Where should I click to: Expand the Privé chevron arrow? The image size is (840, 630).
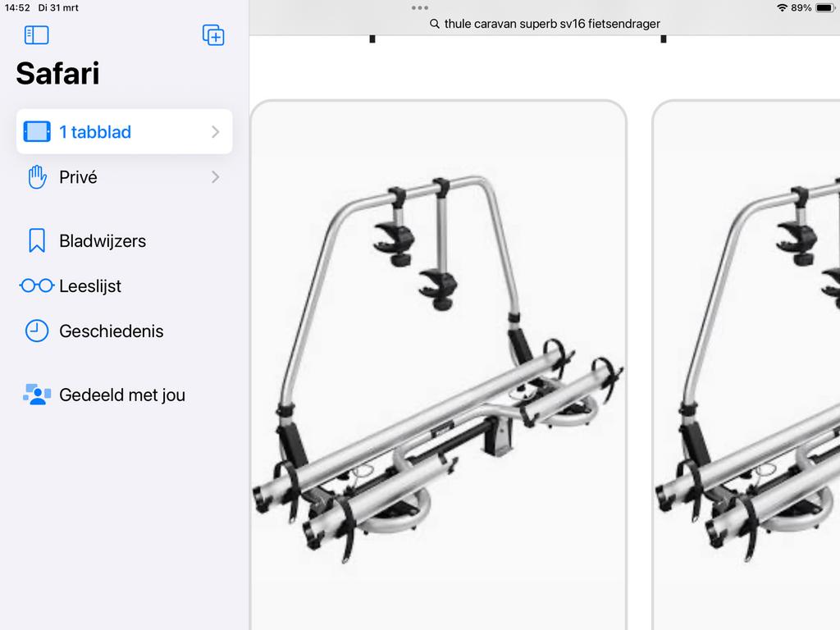tap(216, 177)
